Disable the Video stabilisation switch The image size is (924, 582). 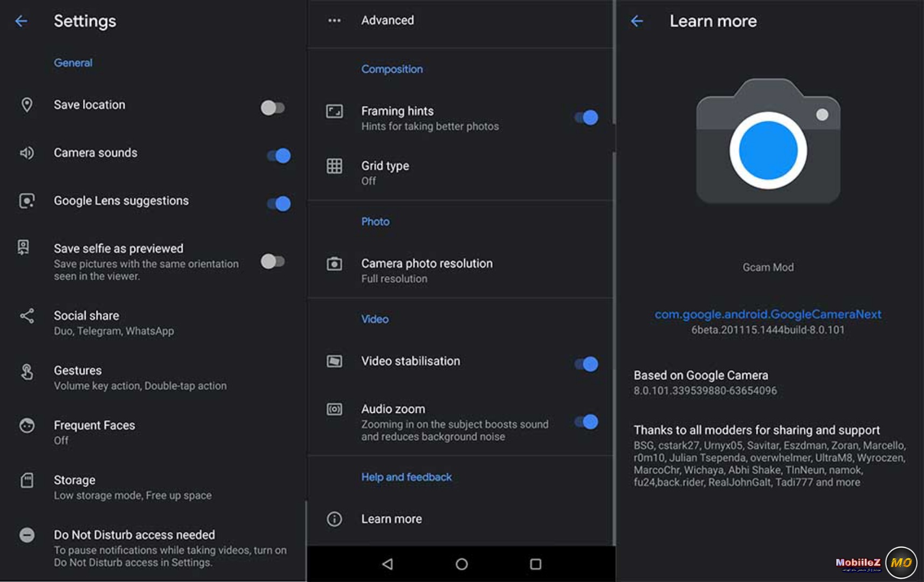coord(586,364)
